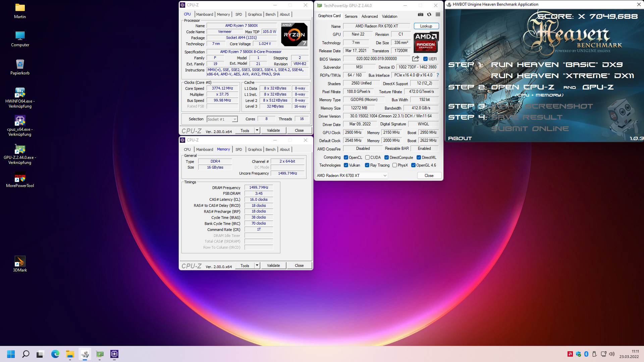Switch to Sensors tab in GPU-Z
The height and width of the screenshot is (362, 644).
click(351, 16)
